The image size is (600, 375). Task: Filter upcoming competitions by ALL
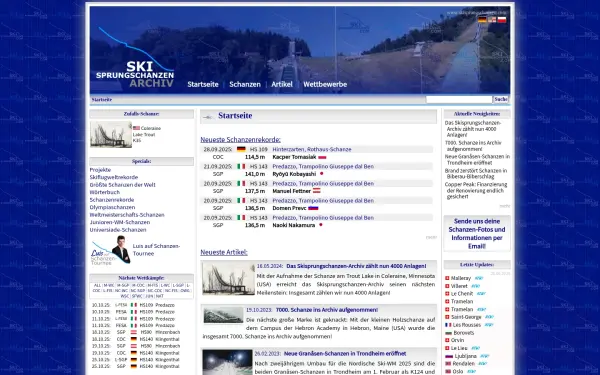tap(97, 285)
